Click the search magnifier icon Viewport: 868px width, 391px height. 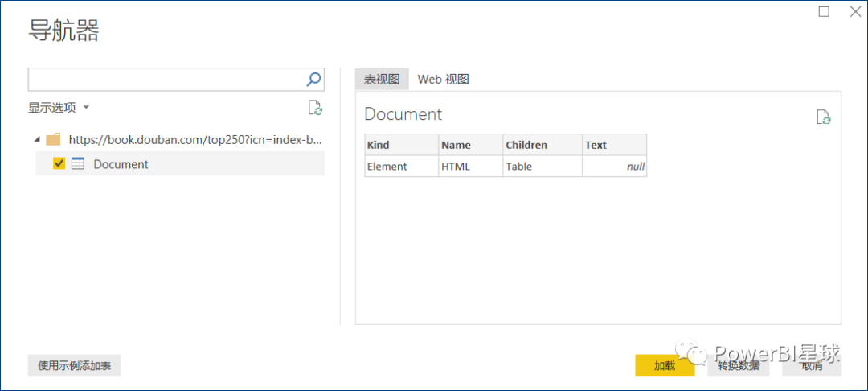pos(313,80)
